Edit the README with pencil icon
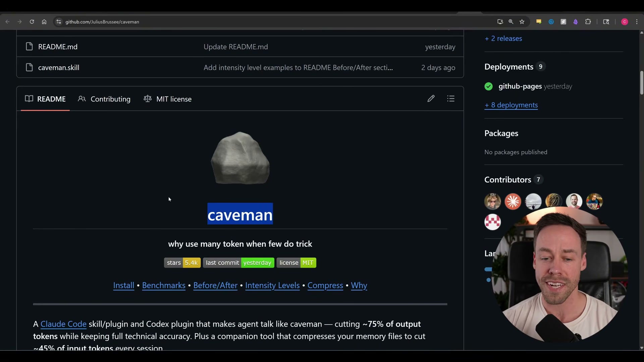 (431, 99)
